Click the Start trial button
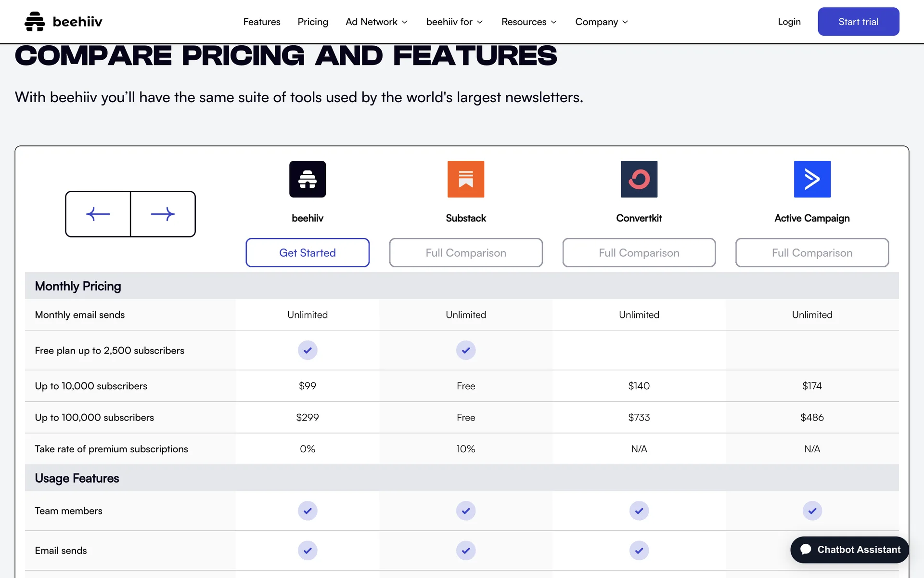 (858, 22)
